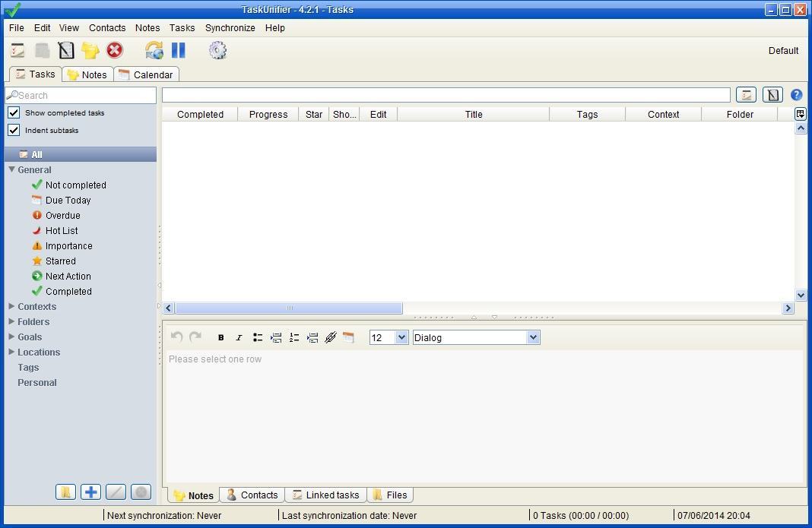Toggle bold formatting in note editor

[221, 337]
